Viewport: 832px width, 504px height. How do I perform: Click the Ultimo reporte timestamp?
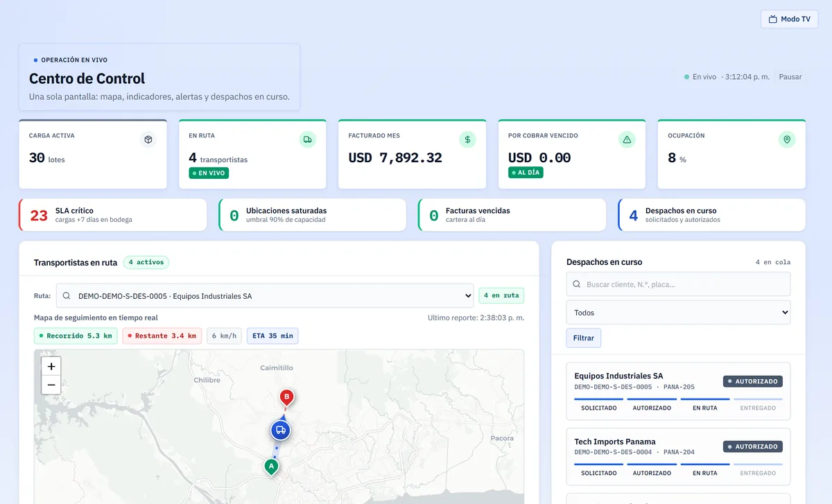[476, 318]
